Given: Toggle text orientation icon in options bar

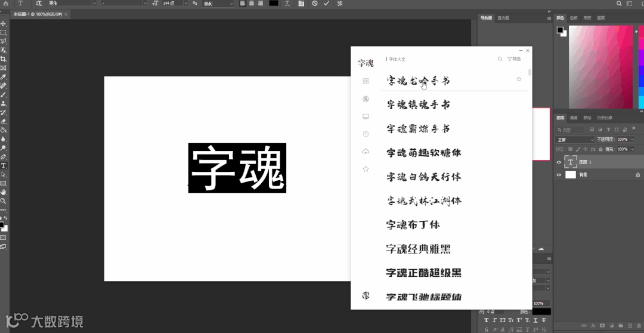Looking at the screenshot, I should 39,4.
